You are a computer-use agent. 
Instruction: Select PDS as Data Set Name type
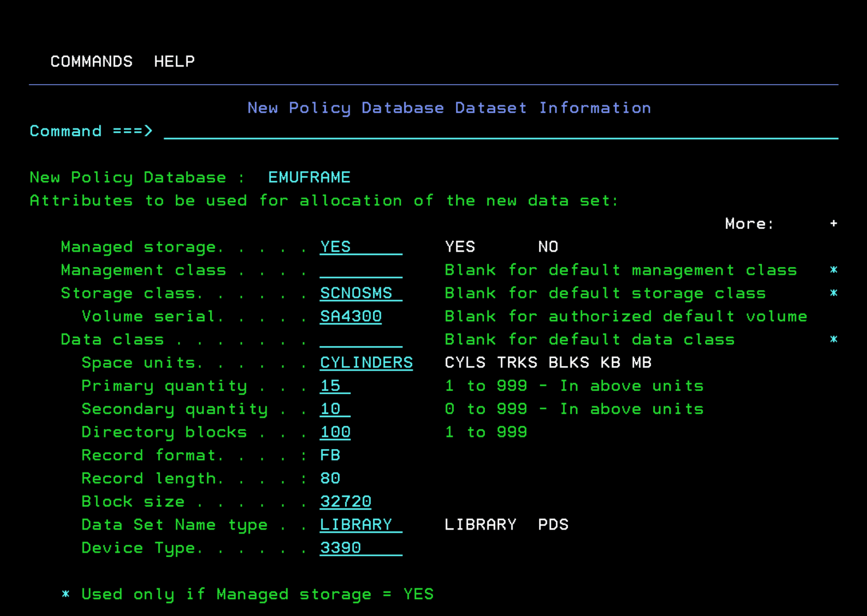click(x=553, y=525)
